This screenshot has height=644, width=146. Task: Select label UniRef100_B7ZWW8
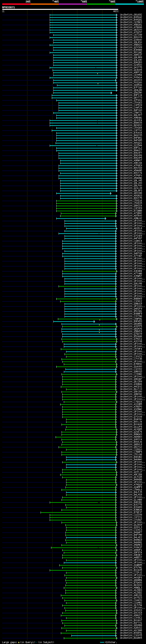[x=131, y=211]
